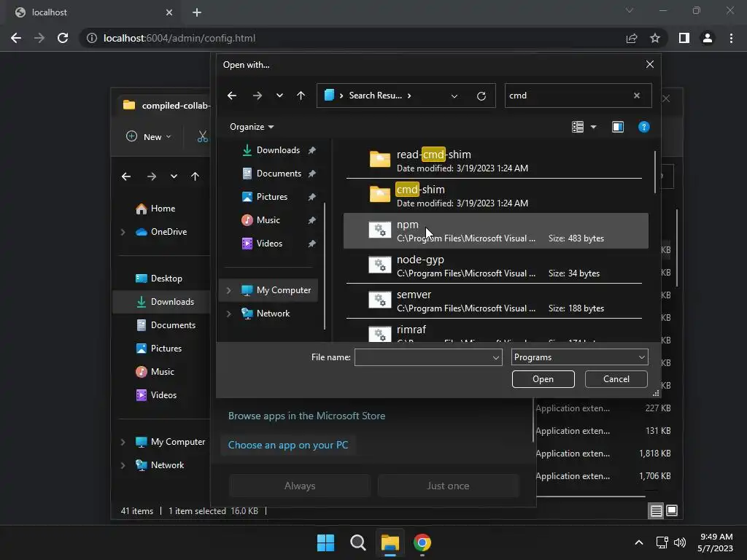Open Windows Start menu
This screenshot has width=747, height=560.
click(x=326, y=542)
